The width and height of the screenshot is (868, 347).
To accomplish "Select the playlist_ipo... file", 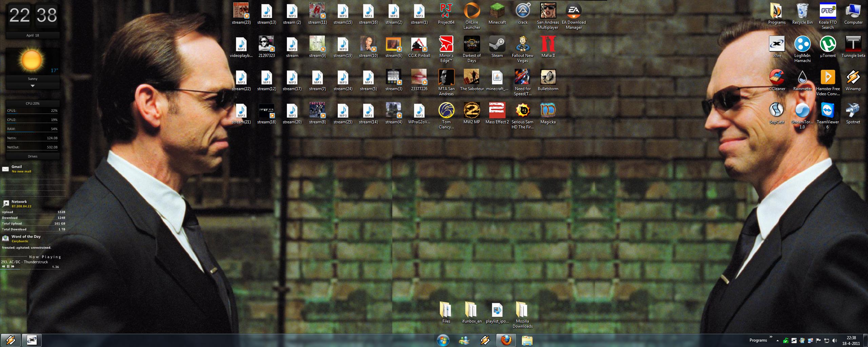I will [x=497, y=312].
